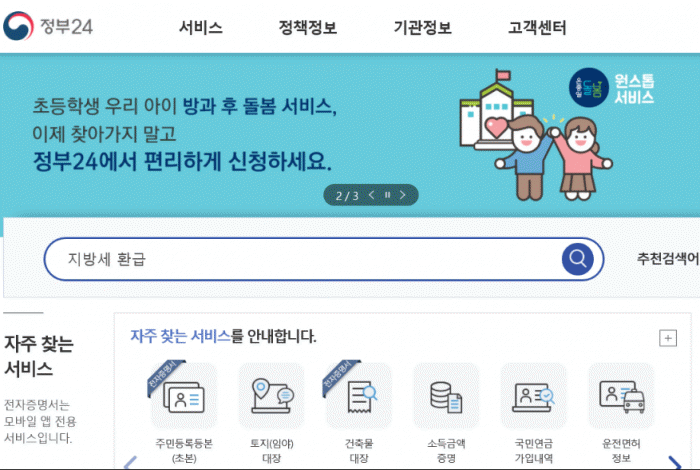The width and height of the screenshot is (700, 470).
Task: Open the 서비스 menu
Action: click(200, 28)
